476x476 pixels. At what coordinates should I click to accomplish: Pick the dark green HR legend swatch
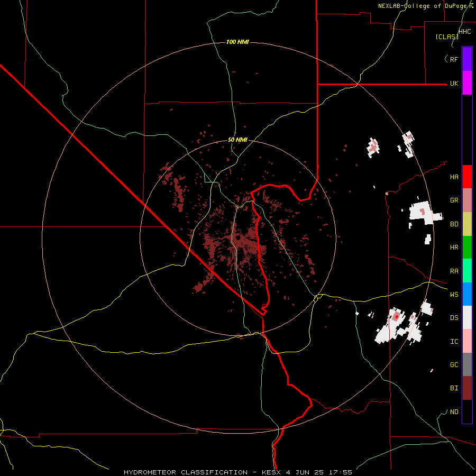467,247
